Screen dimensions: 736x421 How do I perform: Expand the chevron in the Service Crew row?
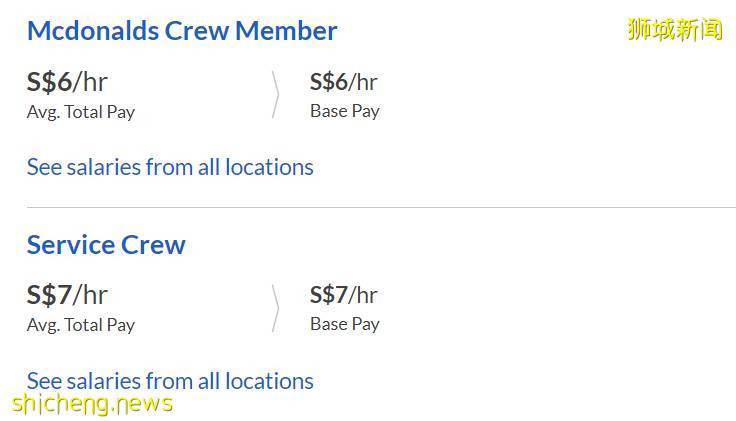tap(275, 307)
